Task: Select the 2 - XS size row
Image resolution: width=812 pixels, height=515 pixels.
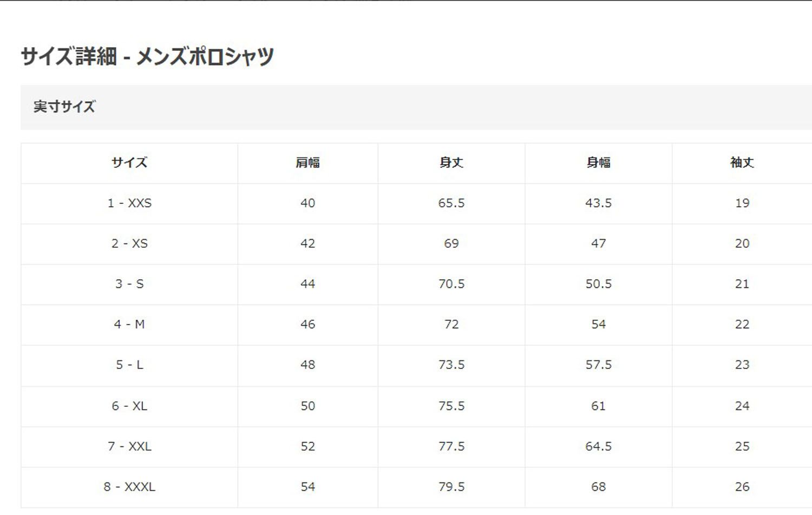Action: point(416,244)
